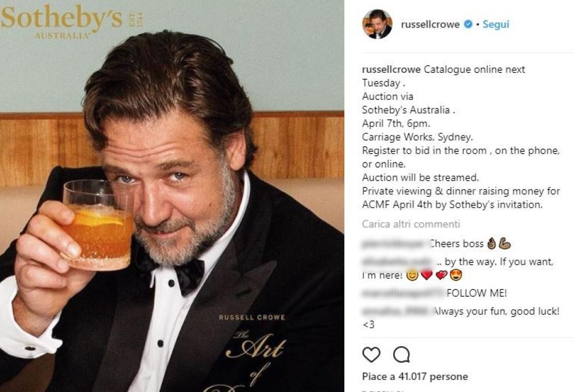Click the smiling face emoji in comments
The width and height of the screenshot is (574, 392).
pyautogui.click(x=411, y=275)
